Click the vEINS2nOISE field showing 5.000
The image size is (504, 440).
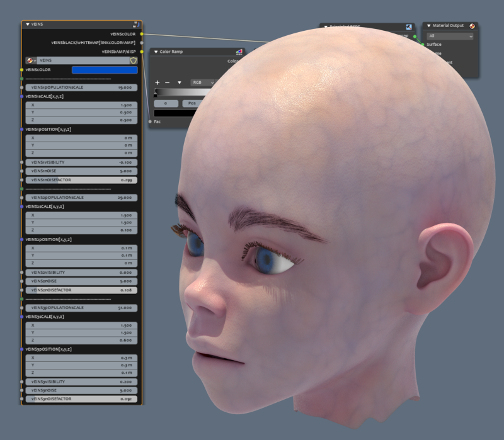(81, 281)
